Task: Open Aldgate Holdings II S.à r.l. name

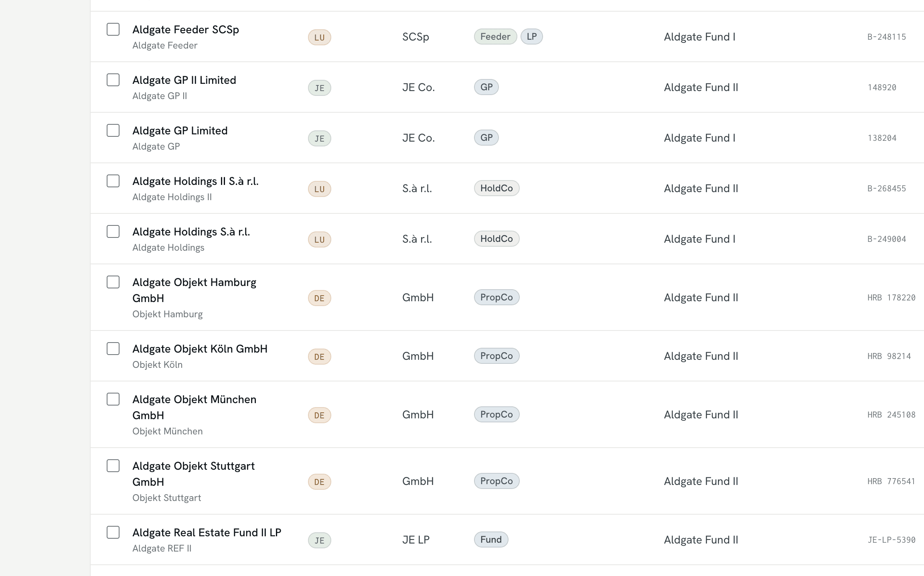Action: click(x=195, y=181)
